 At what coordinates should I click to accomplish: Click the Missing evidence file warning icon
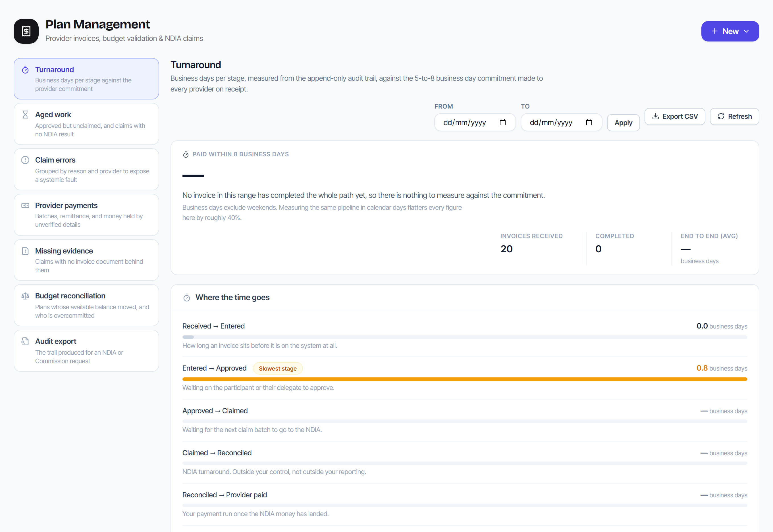point(25,251)
